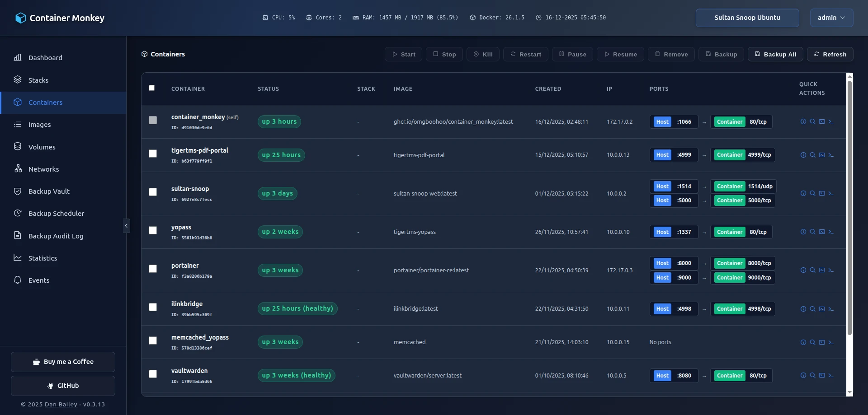View the Backup Audit Log
The height and width of the screenshot is (415, 868).
(56, 236)
